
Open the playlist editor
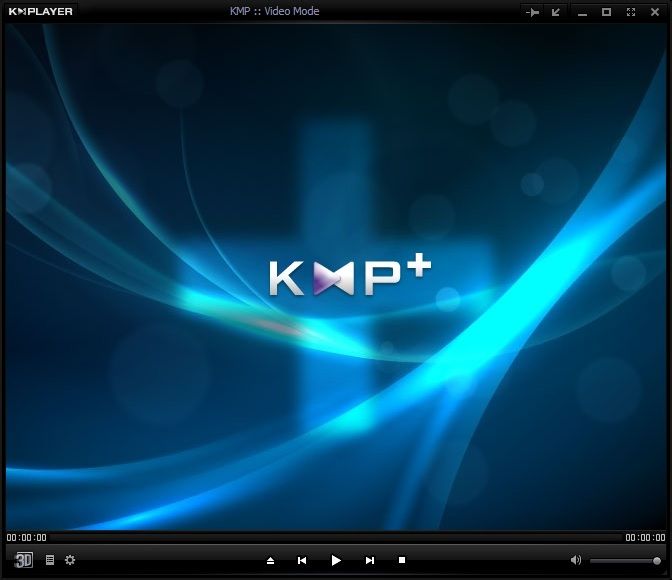[x=50, y=560]
